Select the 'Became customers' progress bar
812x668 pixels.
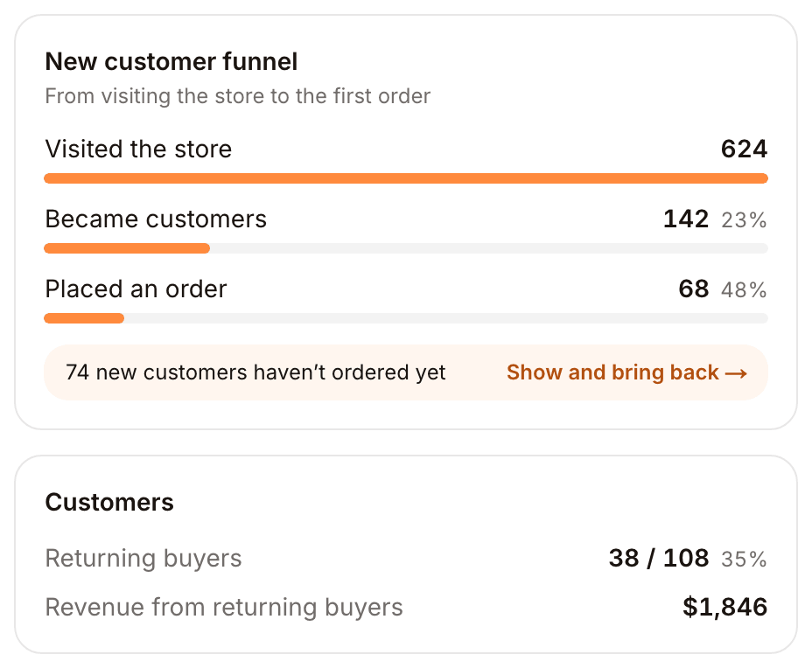pyautogui.click(x=406, y=248)
